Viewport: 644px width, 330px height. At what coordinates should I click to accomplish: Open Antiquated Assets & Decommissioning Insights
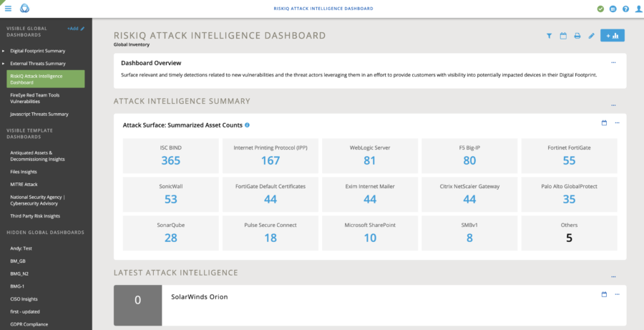pyautogui.click(x=37, y=156)
